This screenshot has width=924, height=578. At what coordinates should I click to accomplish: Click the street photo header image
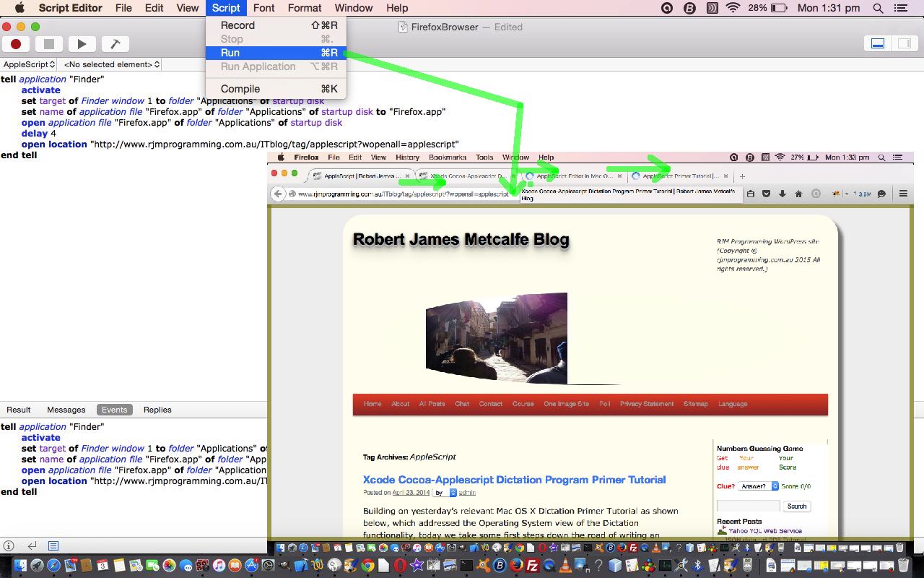tap(497, 337)
